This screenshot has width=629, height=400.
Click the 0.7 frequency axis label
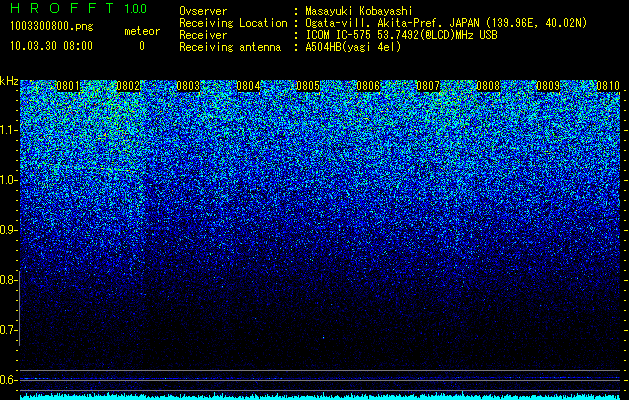7,330
